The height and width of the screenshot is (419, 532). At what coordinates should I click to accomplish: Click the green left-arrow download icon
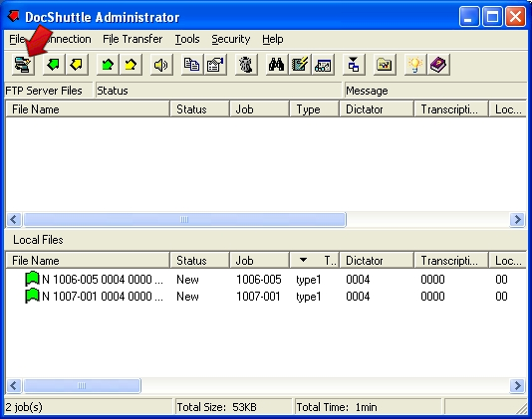pos(54,65)
